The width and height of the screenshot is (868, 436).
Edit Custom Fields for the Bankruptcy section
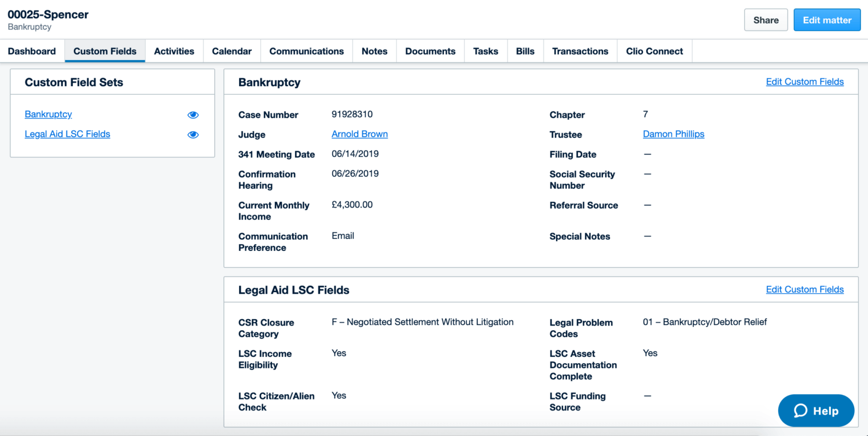click(804, 82)
